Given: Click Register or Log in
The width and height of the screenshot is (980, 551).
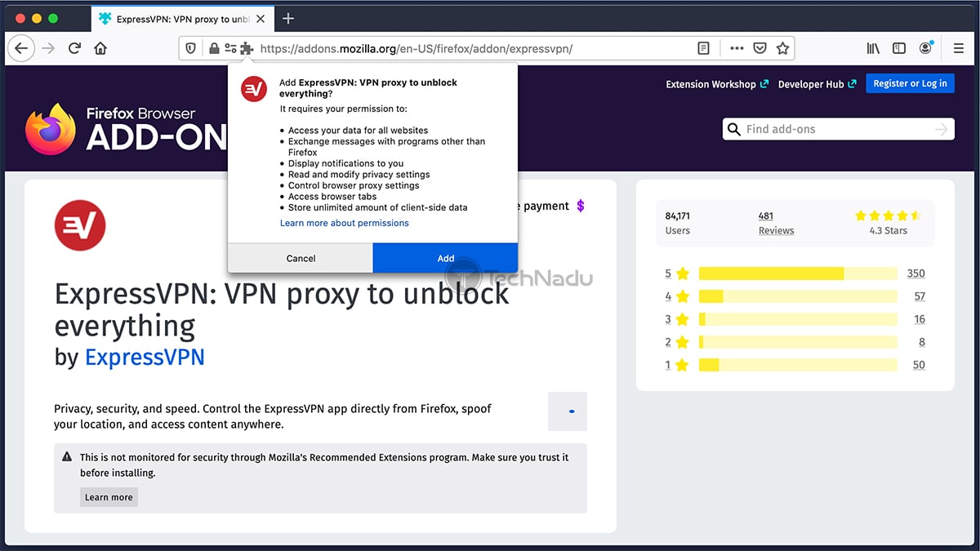Looking at the screenshot, I should click(910, 83).
